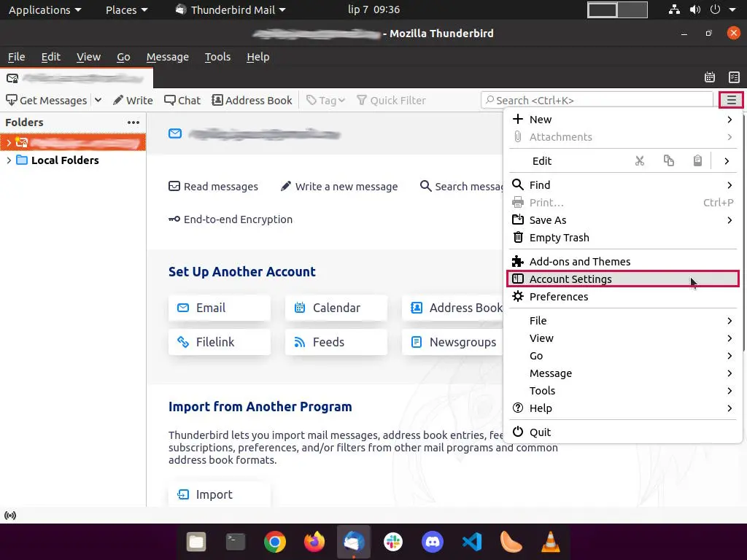Open Slack from the dock
Screen dimensions: 747x560
393,542
